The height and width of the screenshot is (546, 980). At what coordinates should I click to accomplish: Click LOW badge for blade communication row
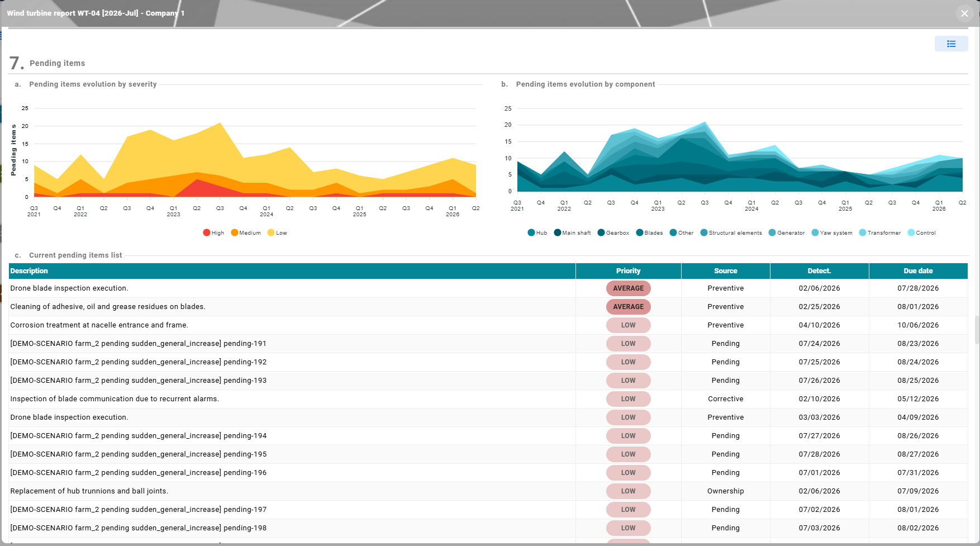(x=629, y=399)
